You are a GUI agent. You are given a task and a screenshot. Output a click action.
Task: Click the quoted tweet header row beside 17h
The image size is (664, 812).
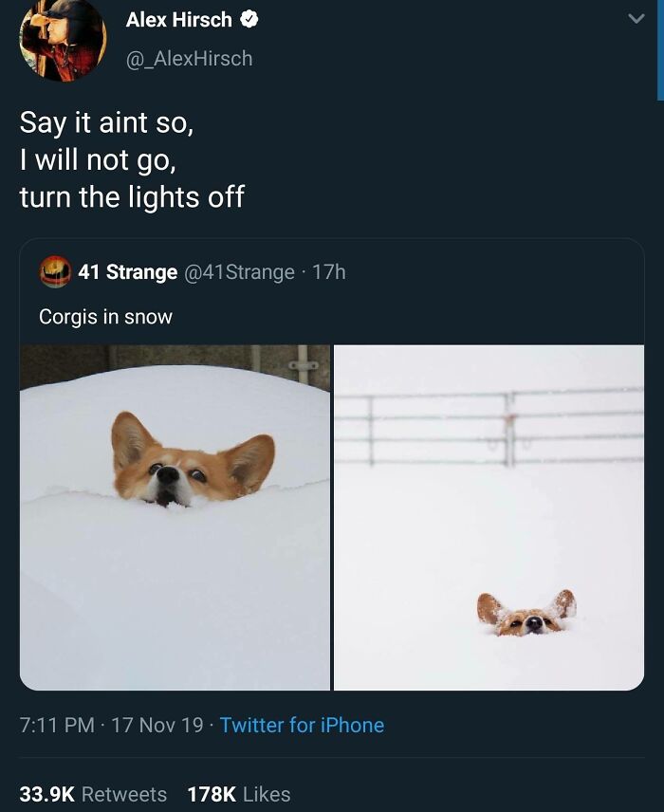[493, 272]
